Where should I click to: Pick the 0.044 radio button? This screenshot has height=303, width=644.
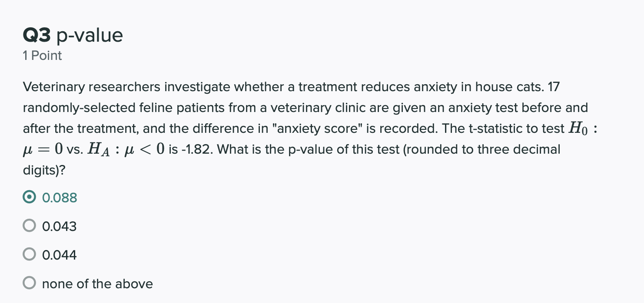[x=29, y=255]
